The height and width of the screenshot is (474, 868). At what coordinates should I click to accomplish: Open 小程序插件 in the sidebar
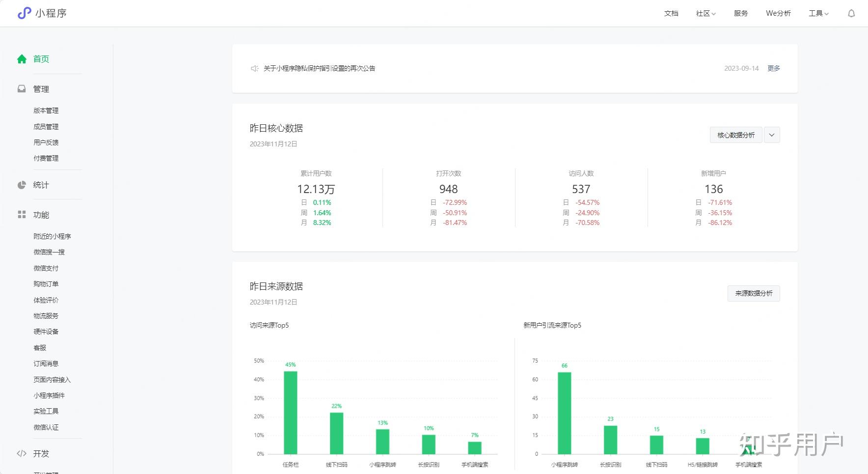coord(49,395)
